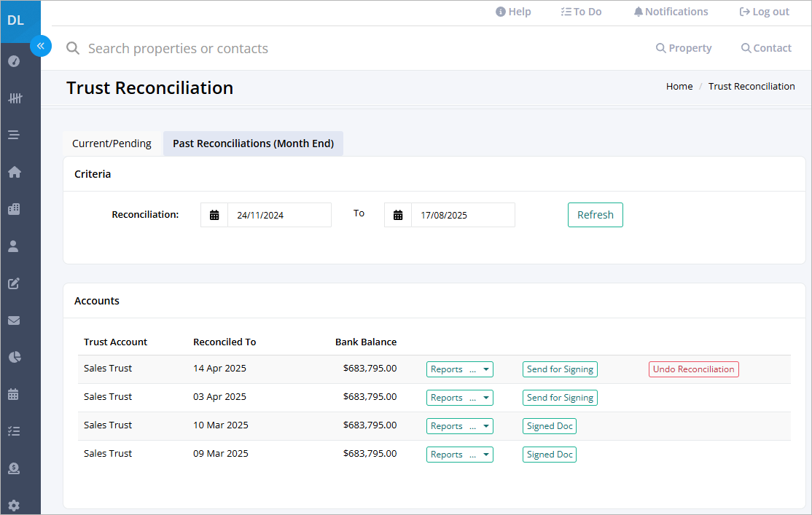Collapse the sidebar with the double-chevron button
The width and height of the screenshot is (812, 515).
pyautogui.click(x=40, y=46)
